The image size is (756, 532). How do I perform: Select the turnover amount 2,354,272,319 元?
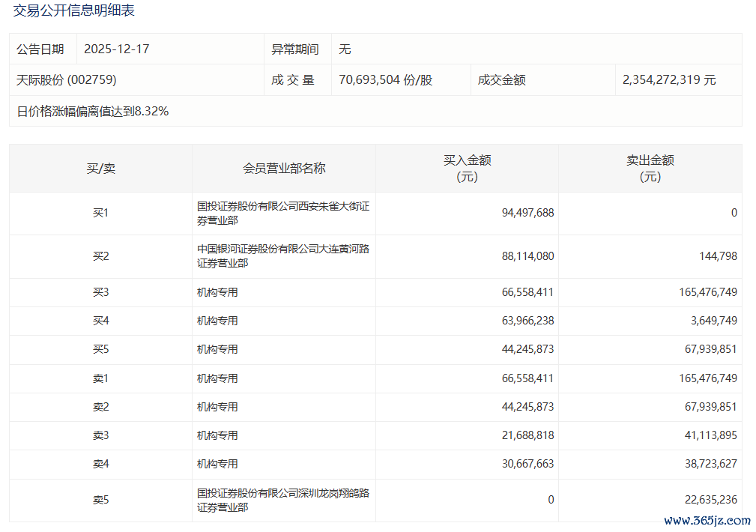(668, 80)
